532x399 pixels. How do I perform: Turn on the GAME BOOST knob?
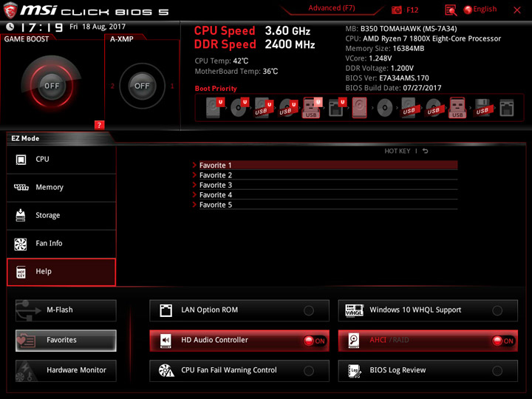point(52,86)
